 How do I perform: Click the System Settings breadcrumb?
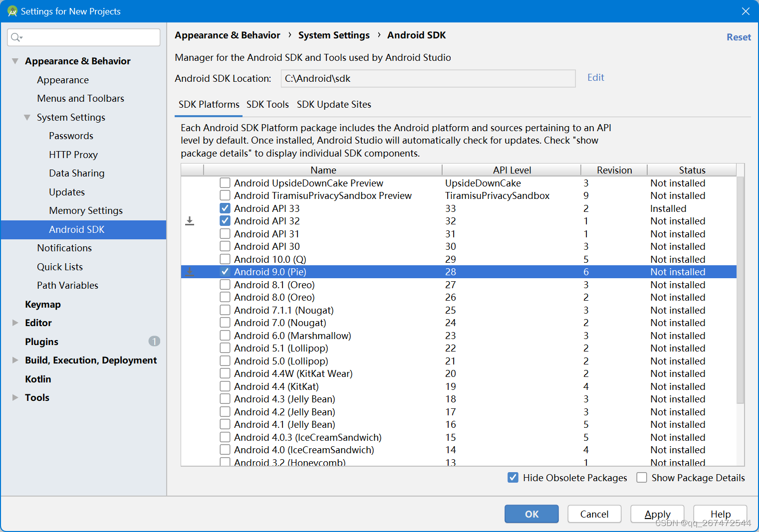coord(334,35)
